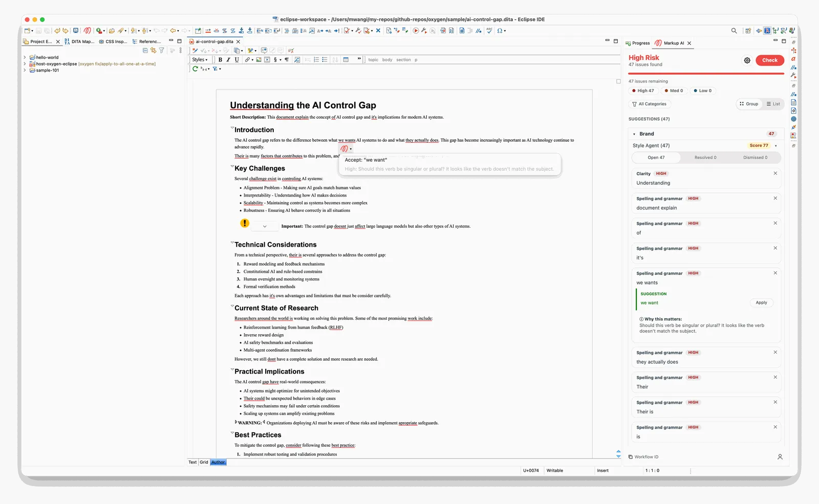Viewport: 819px width, 504px height.
Task: Filter issues by High 47 chip
Action: coord(643,91)
